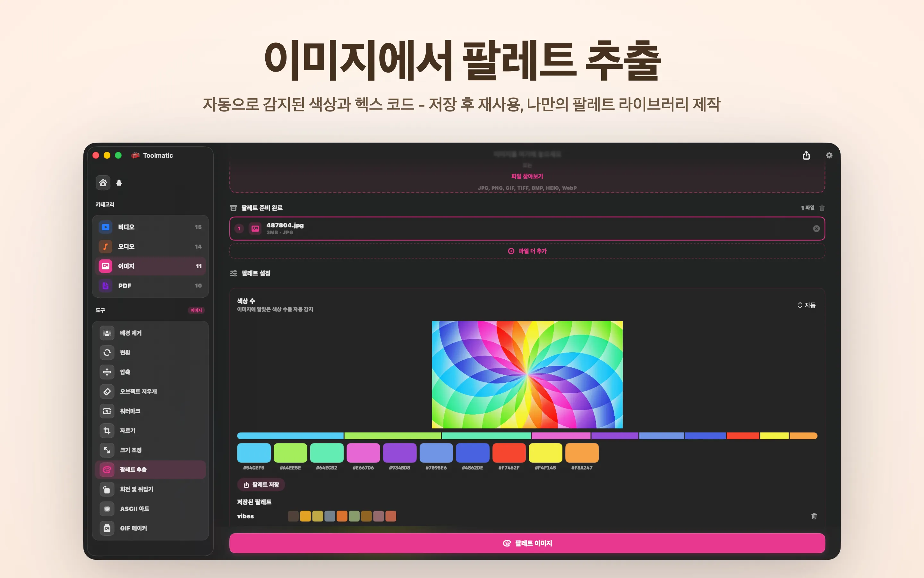Select the PDF category
The width and height of the screenshot is (924, 578).
tap(150, 285)
